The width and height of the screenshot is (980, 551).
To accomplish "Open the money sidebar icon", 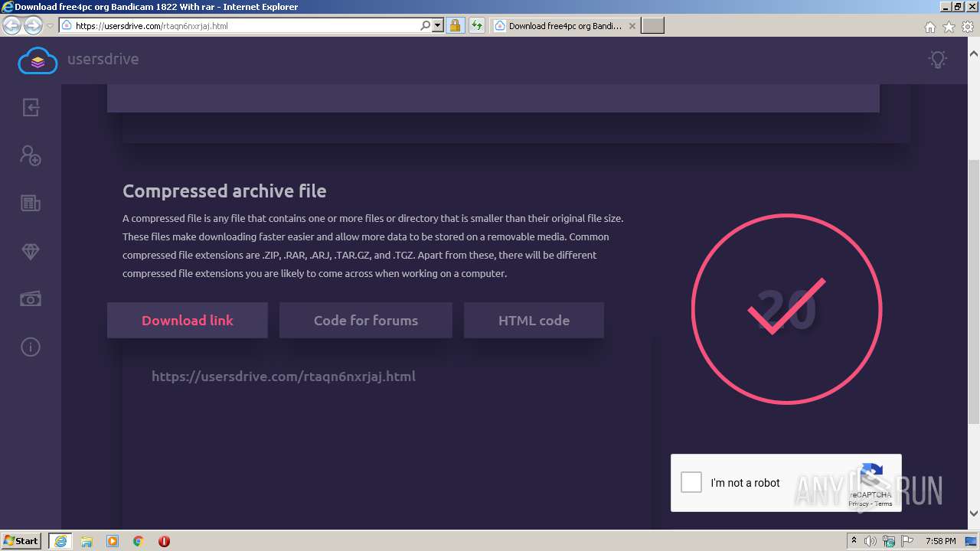I will (x=31, y=299).
